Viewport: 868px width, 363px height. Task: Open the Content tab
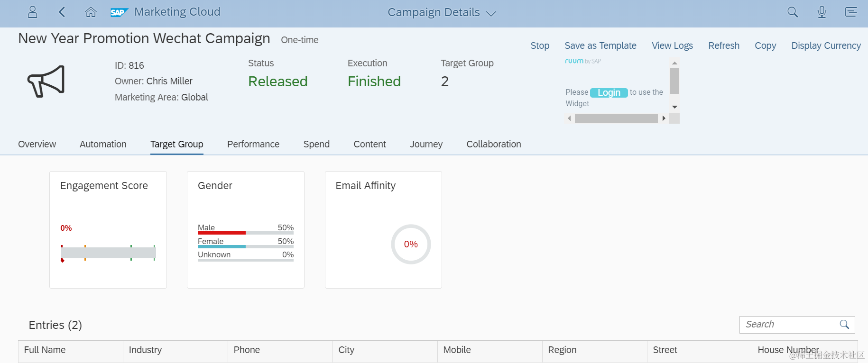(369, 144)
